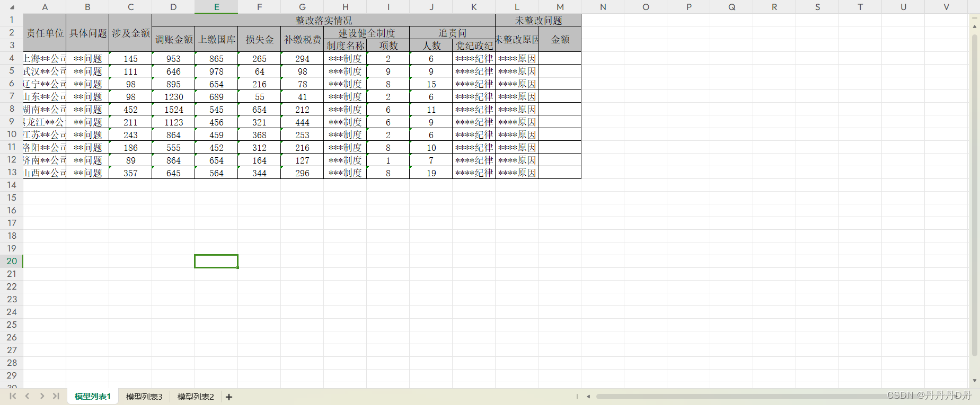The image size is (980, 405).
Task: Select the 补缴税费 header cell
Action: point(302,39)
